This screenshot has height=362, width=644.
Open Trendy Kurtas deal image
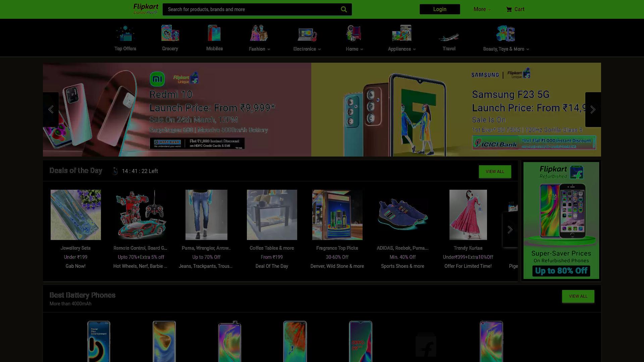pyautogui.click(x=468, y=215)
